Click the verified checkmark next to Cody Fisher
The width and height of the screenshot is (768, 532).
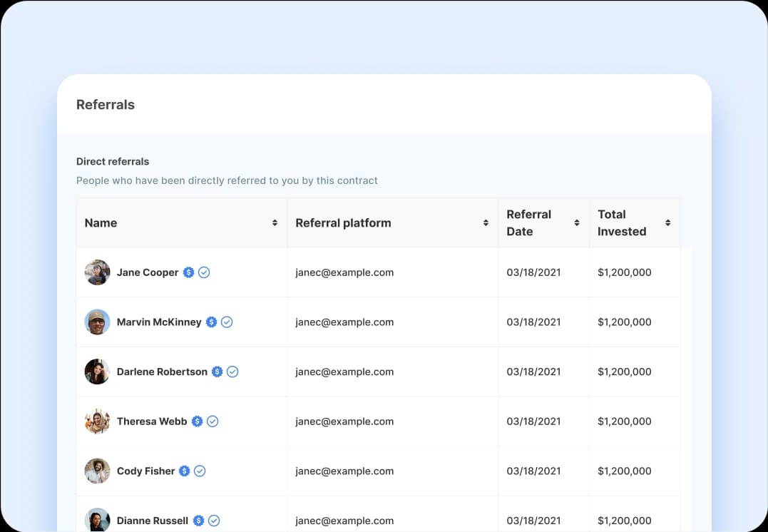tap(200, 471)
